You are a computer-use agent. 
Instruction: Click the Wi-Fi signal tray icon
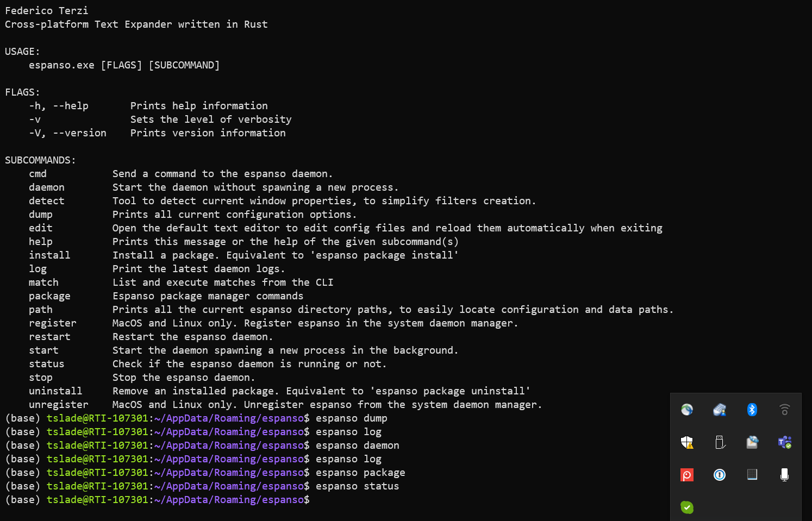(x=785, y=409)
